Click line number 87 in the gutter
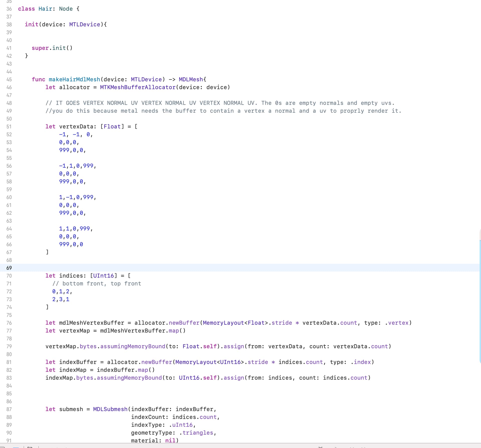481x448 pixels. point(9,409)
